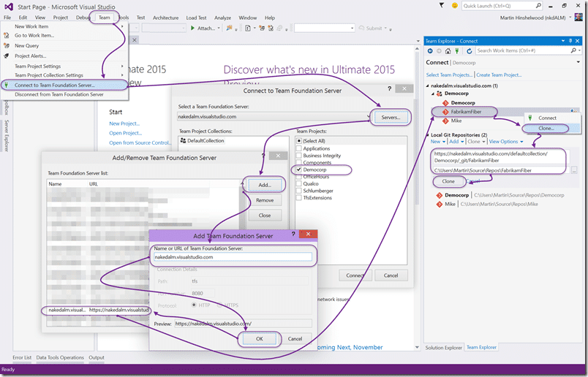Select the HTTP protocol radio button
Screen dimensions: 588x377
[x=194, y=305]
